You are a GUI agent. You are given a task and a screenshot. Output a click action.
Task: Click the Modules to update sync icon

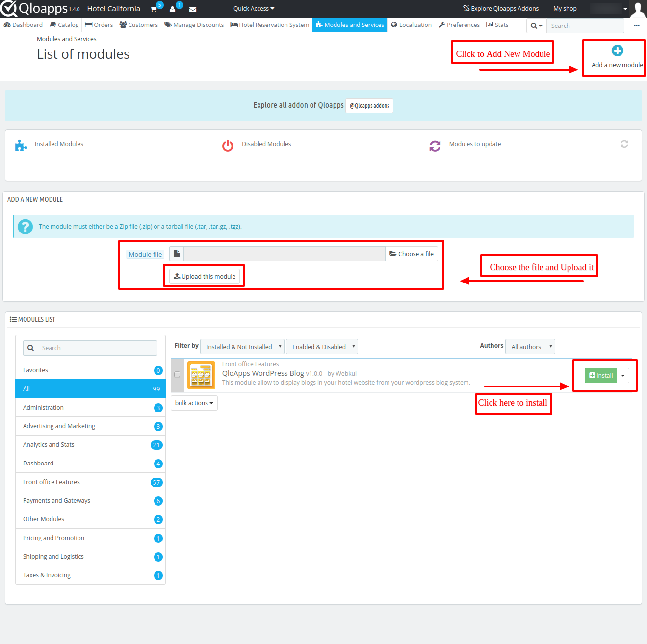(x=435, y=146)
